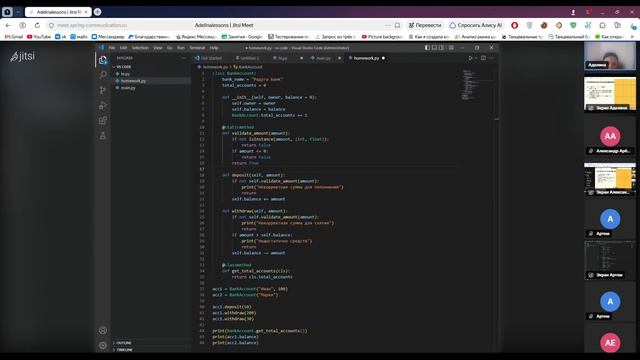This screenshot has width=640, height=360.
Task: Open the editor More Actions ellipsis menu
Action: click(x=491, y=58)
